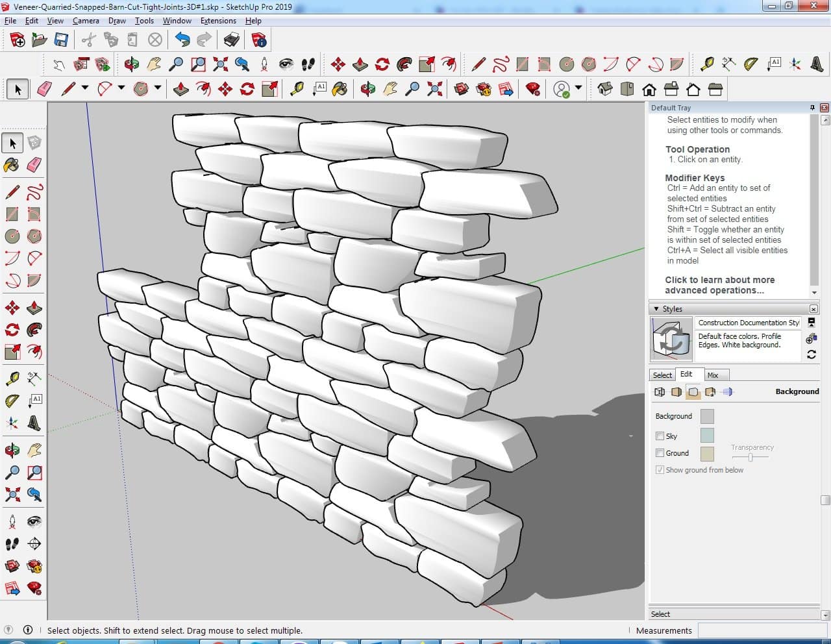
Task: Open the Extensions menu
Action: (218, 21)
